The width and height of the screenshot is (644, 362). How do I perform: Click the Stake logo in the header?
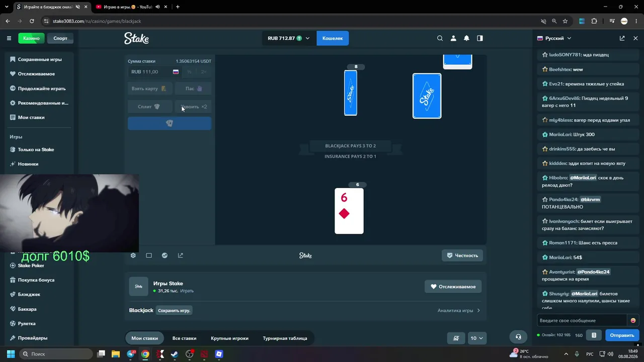tap(136, 38)
